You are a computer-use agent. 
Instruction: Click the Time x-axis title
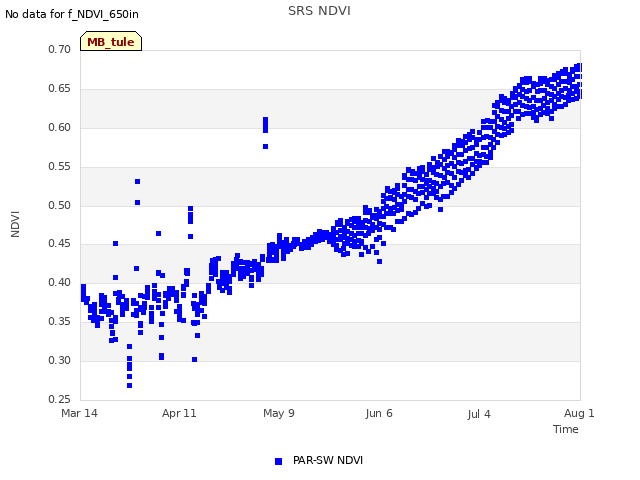click(x=566, y=429)
